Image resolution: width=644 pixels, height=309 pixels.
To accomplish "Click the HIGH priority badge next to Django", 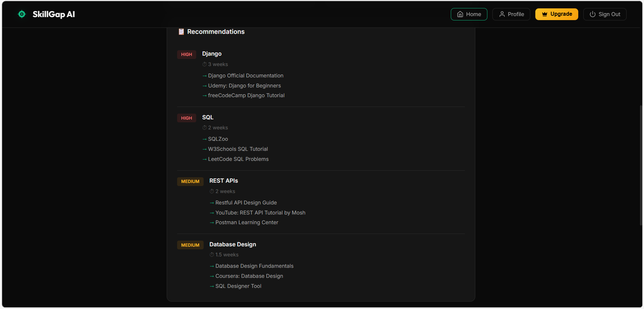I will (186, 54).
